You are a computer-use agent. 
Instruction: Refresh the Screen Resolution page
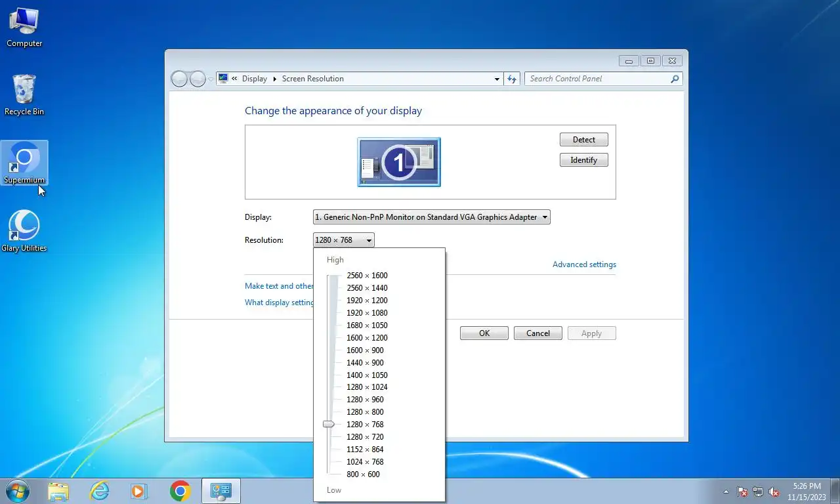[513, 79]
